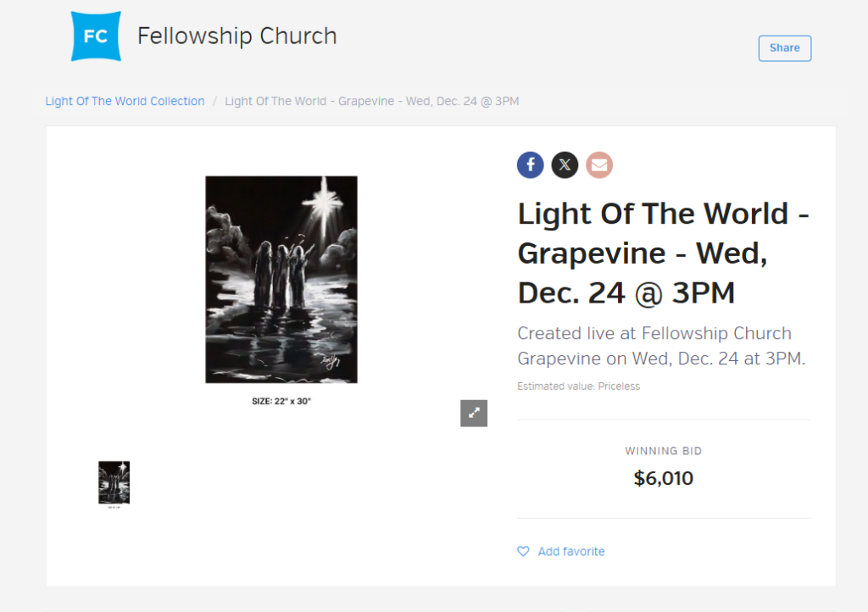Click the $6,010 winning bid amount
Viewport: 868px width, 612px height.
[664, 478]
